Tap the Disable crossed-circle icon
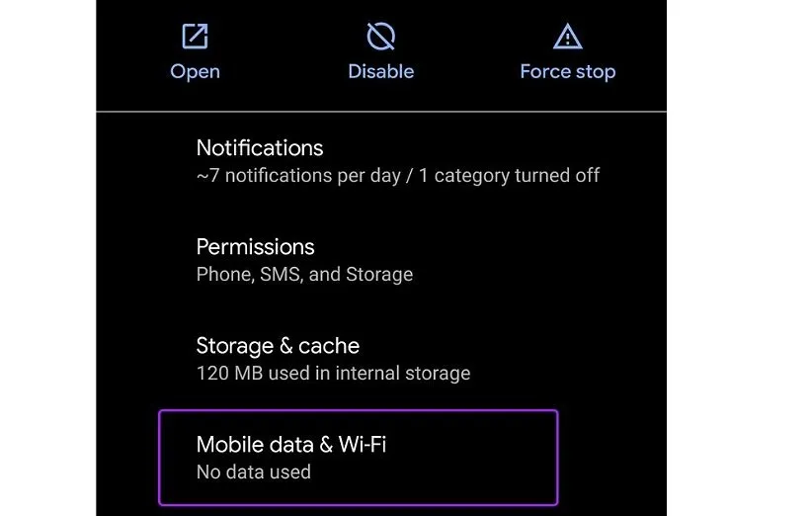The width and height of the screenshot is (812, 516). tap(380, 38)
